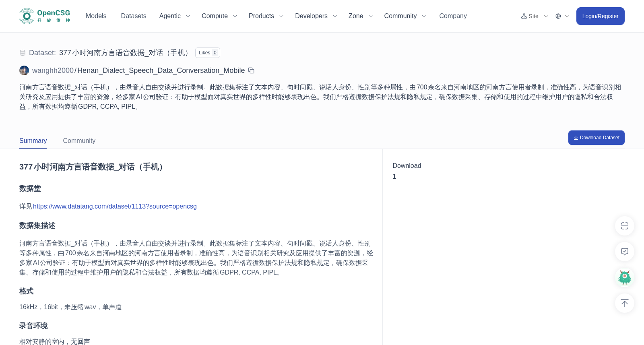Expand the Agentic menu chevron
Viewport: 644px width, 345px height.
(188, 16)
